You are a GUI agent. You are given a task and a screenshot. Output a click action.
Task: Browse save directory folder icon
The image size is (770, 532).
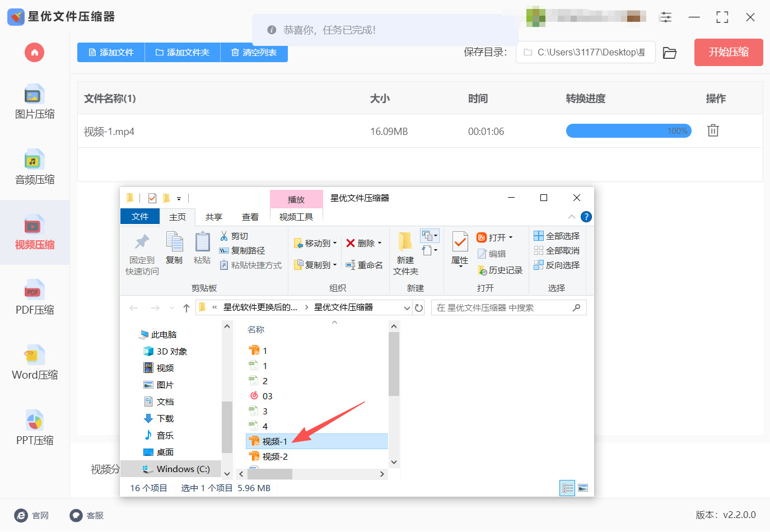point(670,53)
